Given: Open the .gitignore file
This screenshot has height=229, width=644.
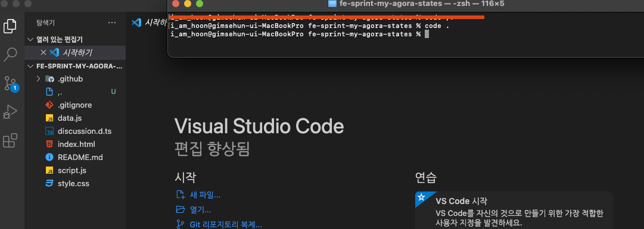Looking at the screenshot, I should 75,105.
